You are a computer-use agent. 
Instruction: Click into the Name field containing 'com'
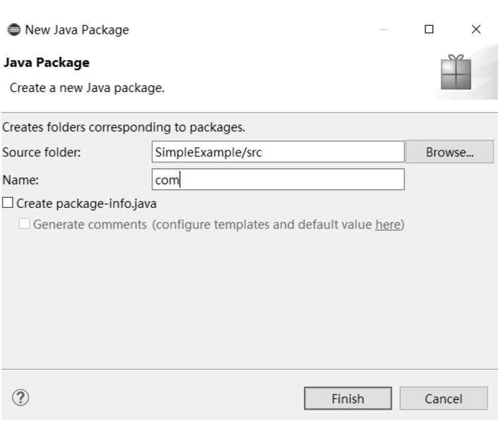click(278, 179)
